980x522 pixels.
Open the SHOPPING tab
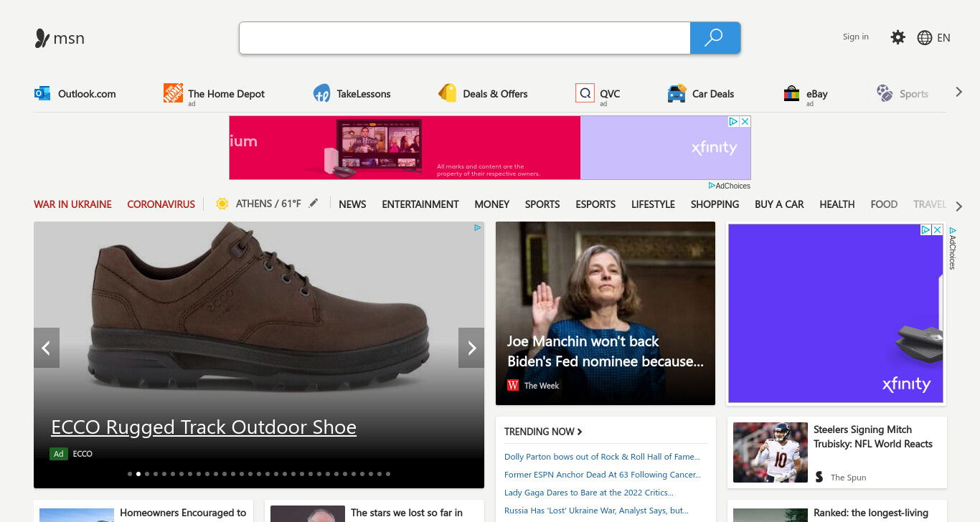pos(715,204)
